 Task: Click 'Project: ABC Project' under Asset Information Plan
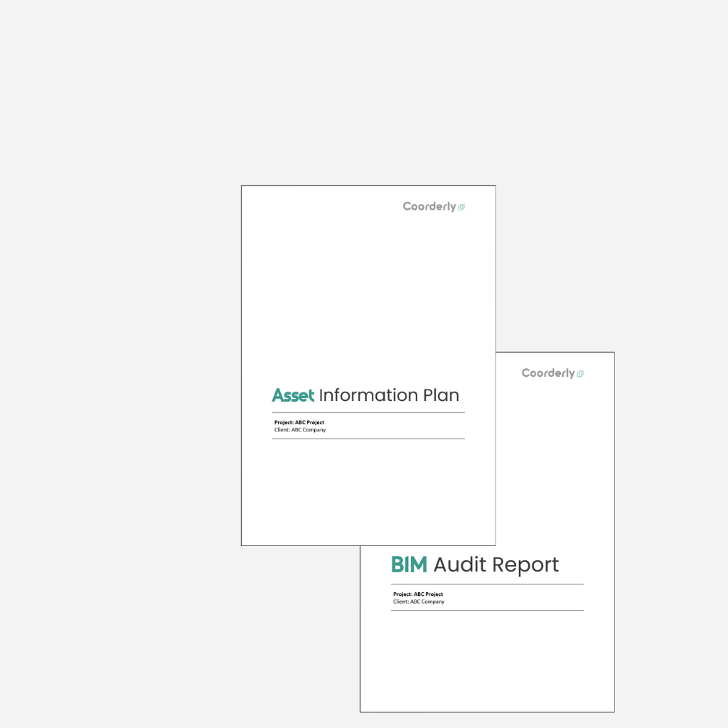click(x=299, y=422)
